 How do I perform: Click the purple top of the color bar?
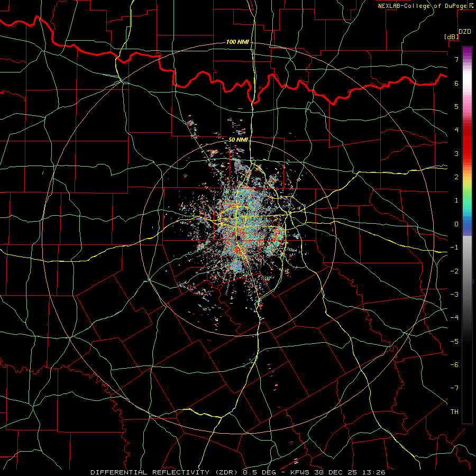point(467,51)
